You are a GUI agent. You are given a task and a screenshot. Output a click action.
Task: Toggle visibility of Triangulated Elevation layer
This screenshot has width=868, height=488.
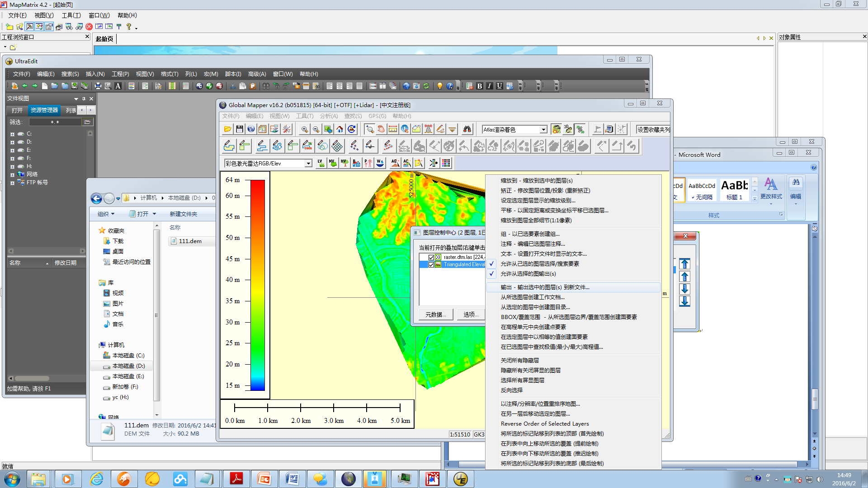point(431,265)
